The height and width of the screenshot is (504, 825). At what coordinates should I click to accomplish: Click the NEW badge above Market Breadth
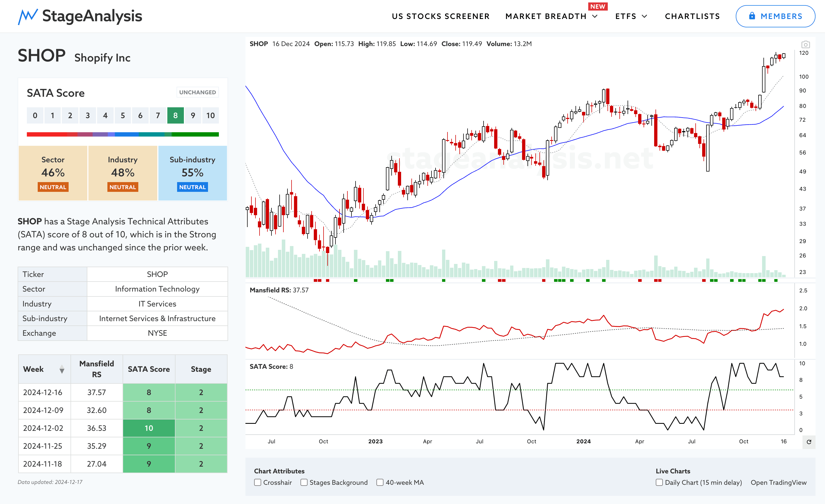pos(598,6)
